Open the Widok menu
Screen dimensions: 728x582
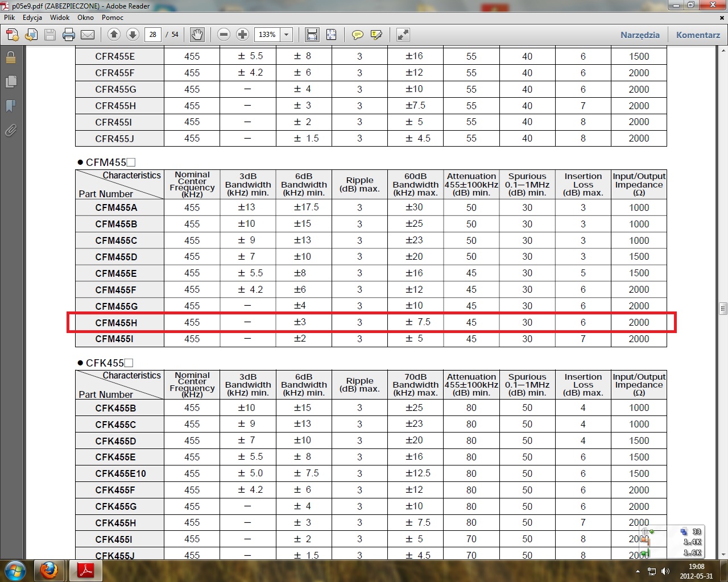click(60, 18)
